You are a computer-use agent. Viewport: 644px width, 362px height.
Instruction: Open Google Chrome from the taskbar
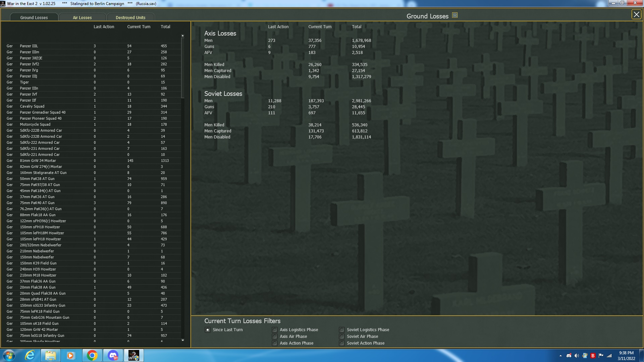pyautogui.click(x=92, y=355)
